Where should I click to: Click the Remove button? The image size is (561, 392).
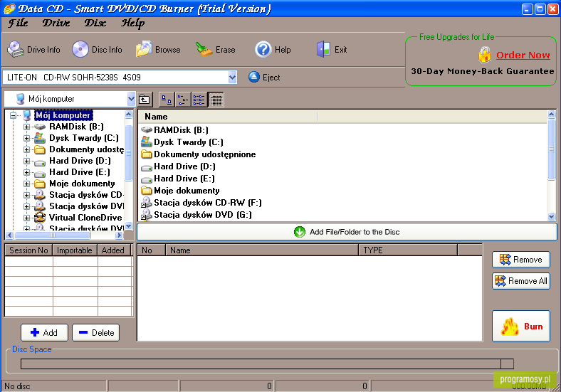tap(521, 260)
